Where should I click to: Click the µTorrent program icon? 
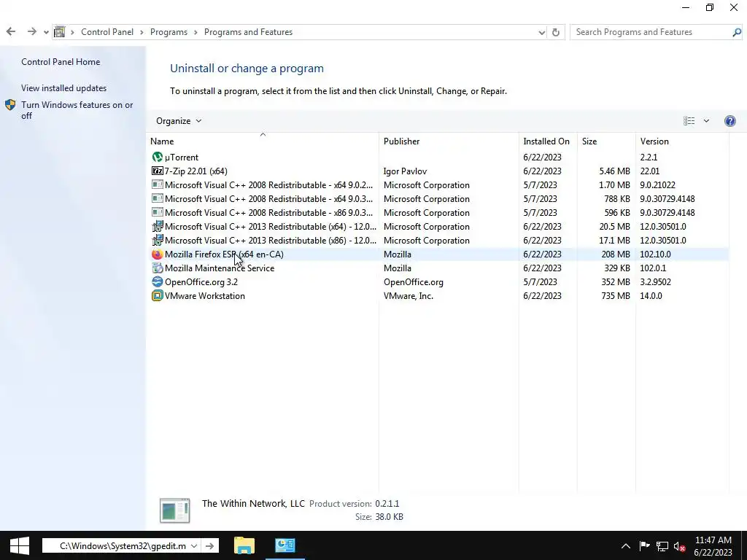tap(158, 157)
